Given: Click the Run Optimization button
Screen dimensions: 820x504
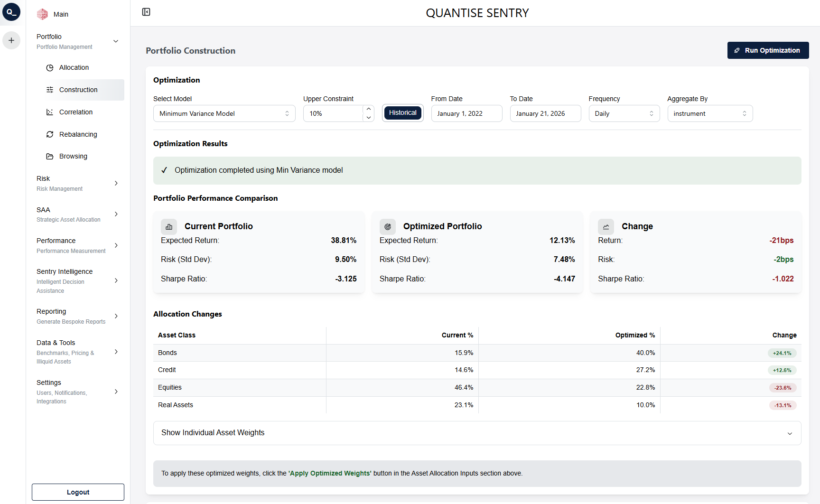Looking at the screenshot, I should tap(768, 50).
